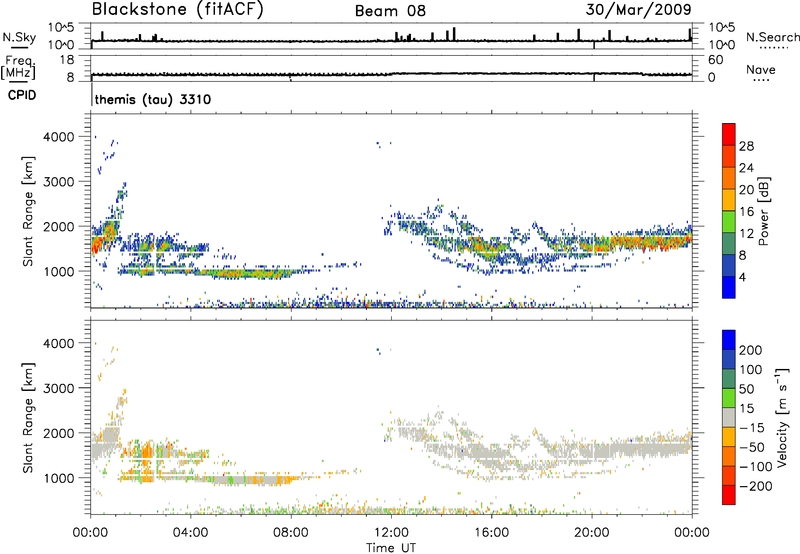
Task: Pick the bright blue bottom Power color segment
Action: pyautogui.click(x=729, y=287)
